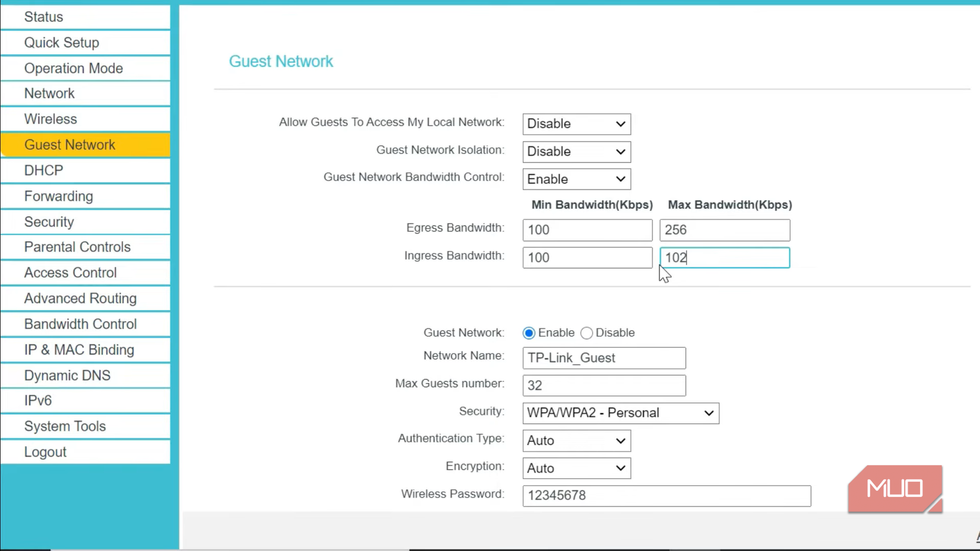
Task: Click the Min Bandwidth(Kbps) column header
Action: click(x=592, y=205)
